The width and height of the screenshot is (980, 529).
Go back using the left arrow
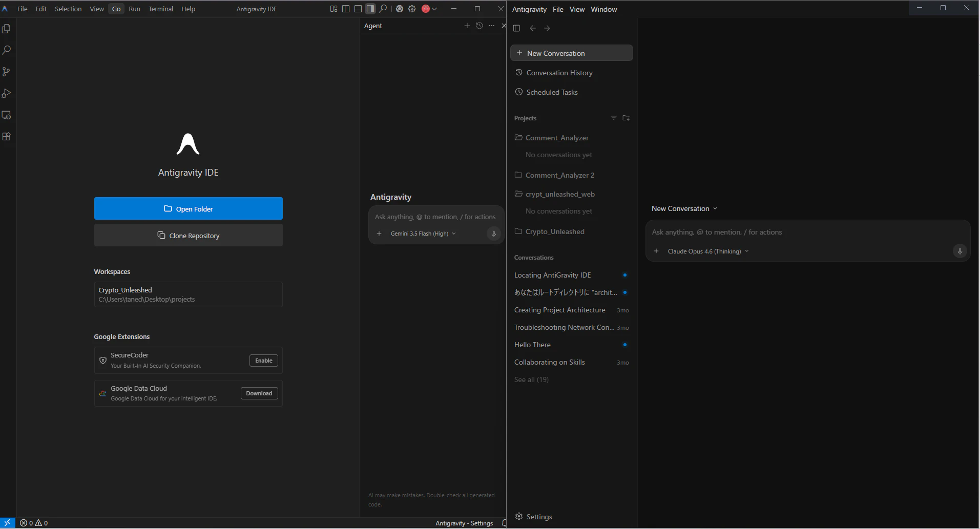click(533, 28)
